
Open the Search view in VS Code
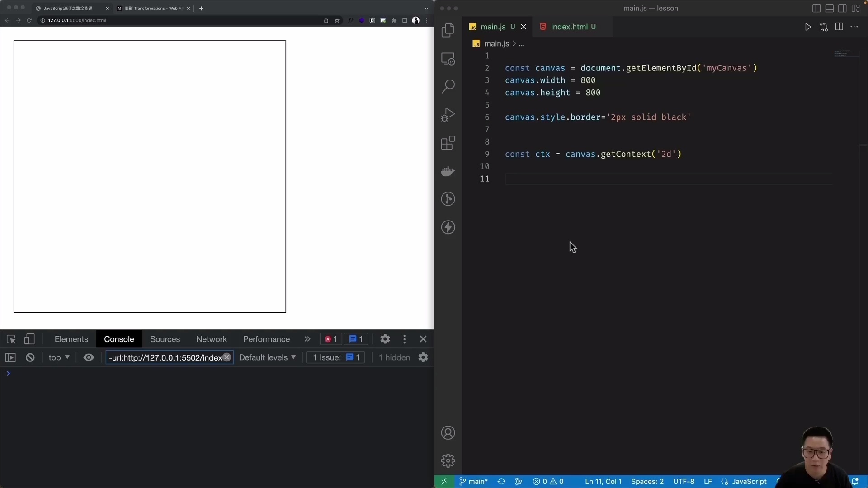pos(448,85)
